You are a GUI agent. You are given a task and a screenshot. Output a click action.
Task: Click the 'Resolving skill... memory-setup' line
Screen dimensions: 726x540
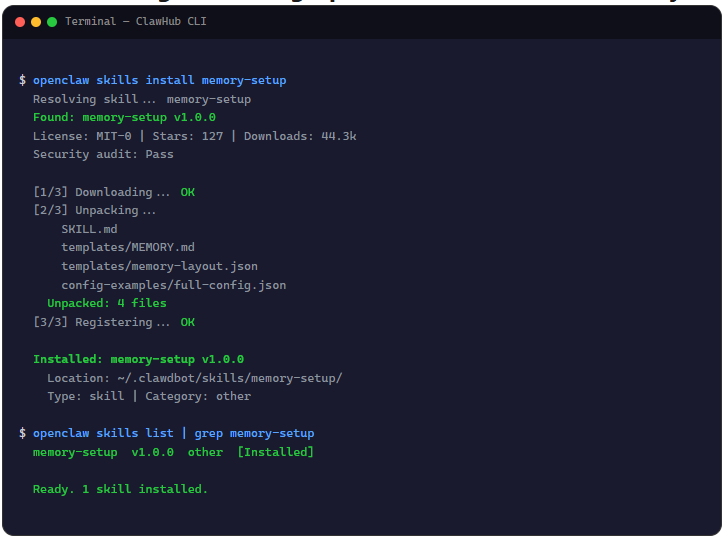point(142,99)
